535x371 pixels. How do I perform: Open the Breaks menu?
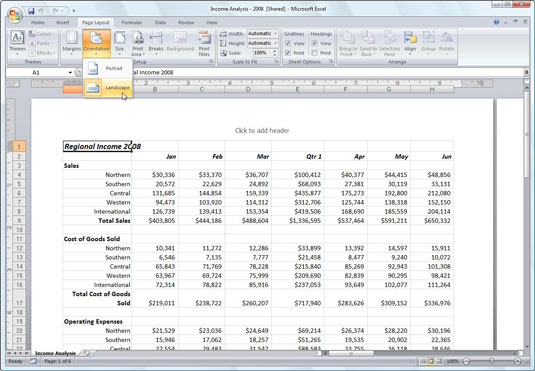(x=156, y=43)
